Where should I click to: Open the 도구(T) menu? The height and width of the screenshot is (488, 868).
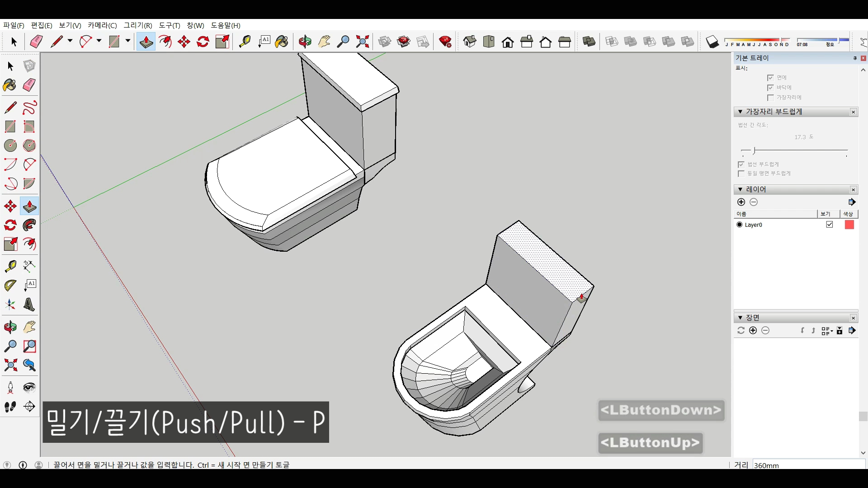coord(169,25)
